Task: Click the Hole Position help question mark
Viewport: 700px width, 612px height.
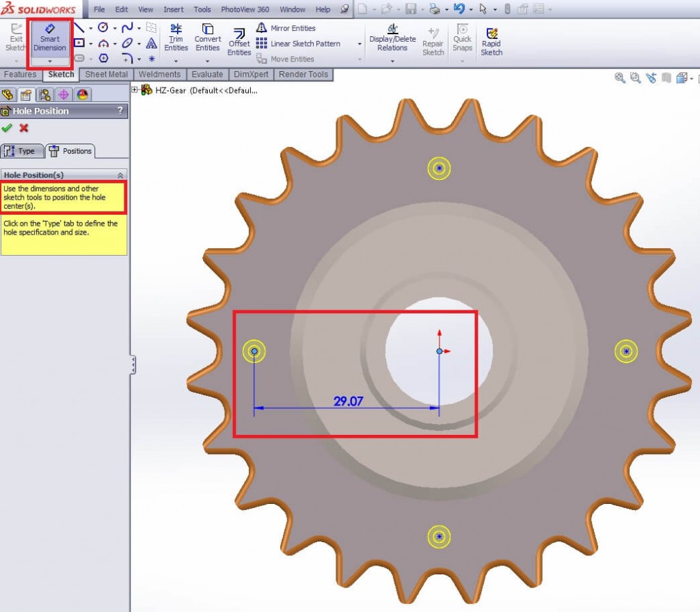Action: coord(121,111)
